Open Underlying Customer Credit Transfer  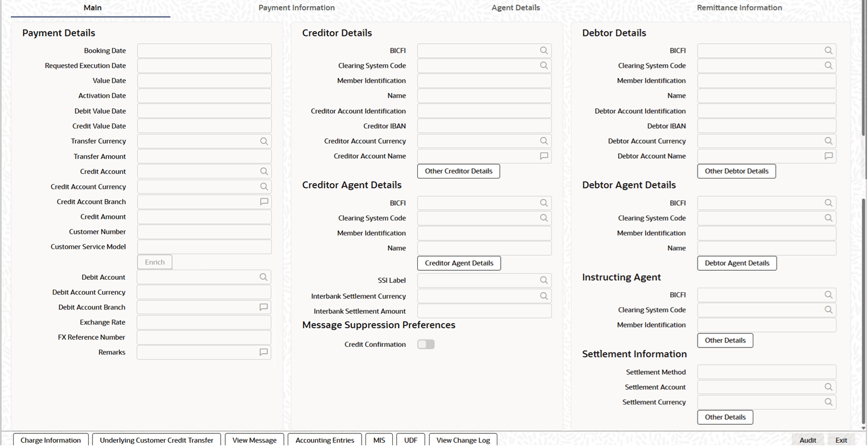coord(156,440)
